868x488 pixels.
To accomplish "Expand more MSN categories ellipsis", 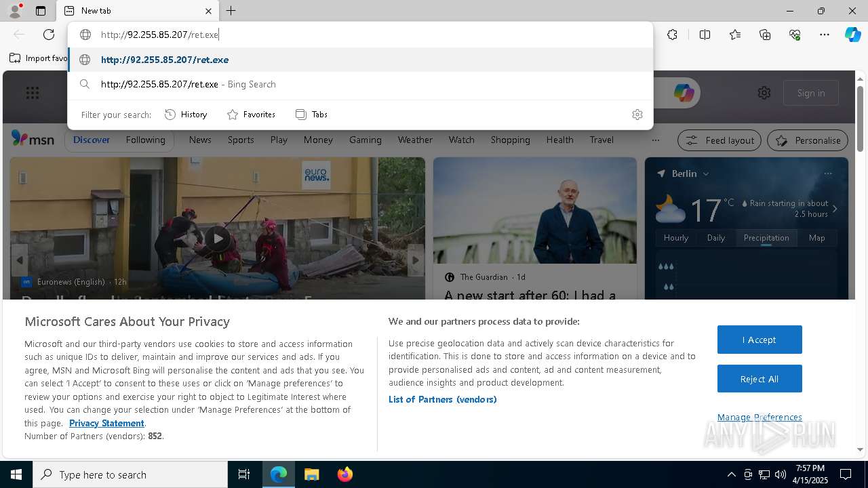I will tap(655, 140).
